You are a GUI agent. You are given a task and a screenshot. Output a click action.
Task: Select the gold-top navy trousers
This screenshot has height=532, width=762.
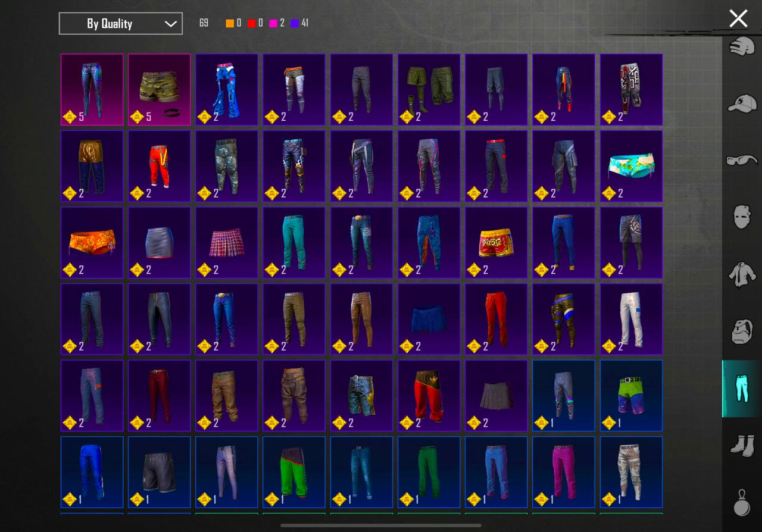(x=92, y=166)
